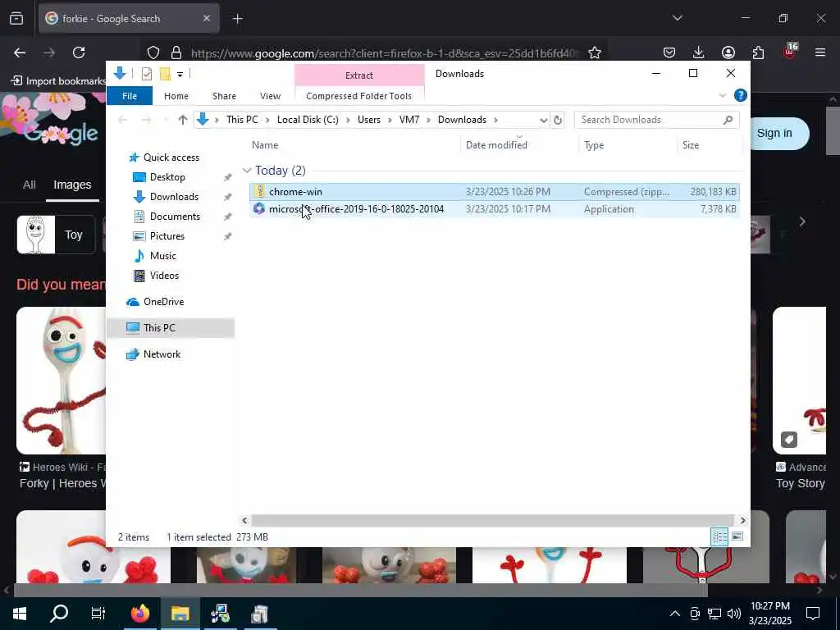Collapse the Today (2) group

(247, 171)
